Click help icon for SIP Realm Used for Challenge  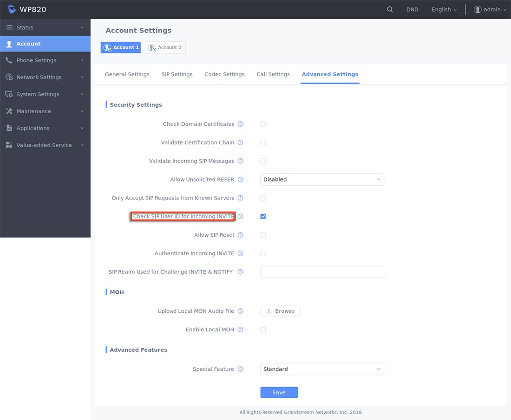(241, 272)
